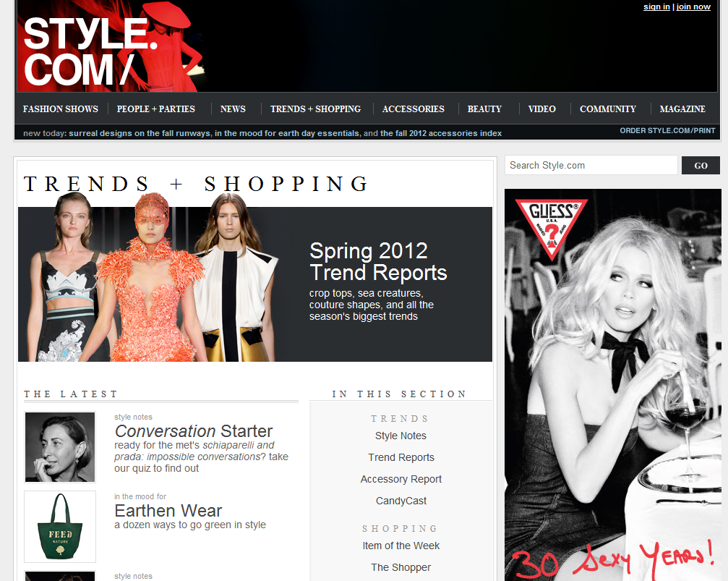
Task: Open the Conversation Starter article thumbnail
Action: (60, 446)
